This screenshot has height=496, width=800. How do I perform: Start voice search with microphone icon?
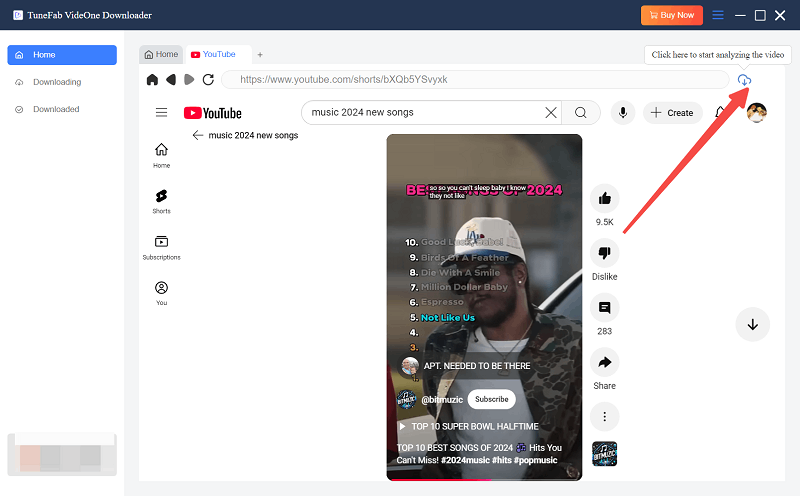pos(622,112)
